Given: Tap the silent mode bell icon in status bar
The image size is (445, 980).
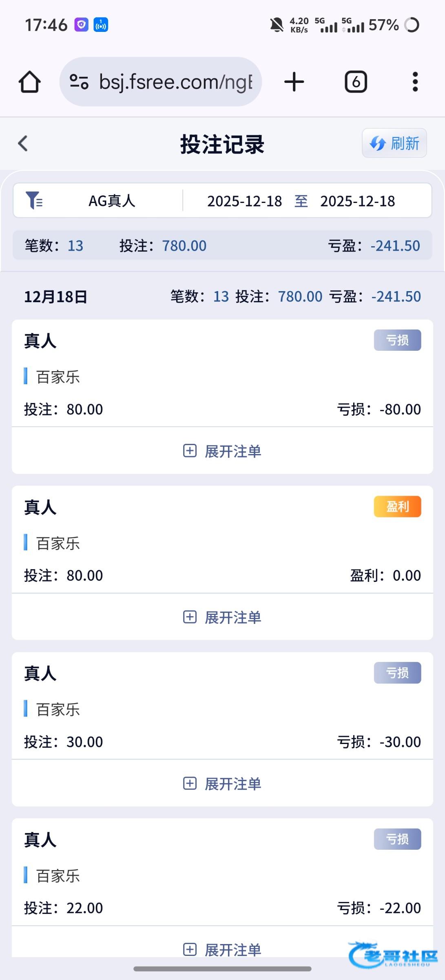Looking at the screenshot, I should tap(277, 25).
